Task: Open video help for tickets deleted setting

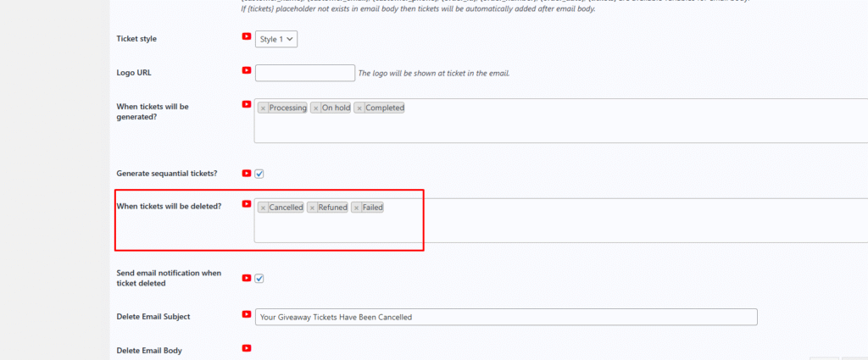Action: (x=247, y=204)
